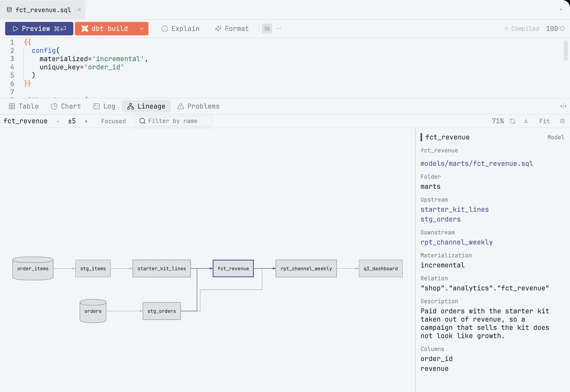Click the dbt build button
This screenshot has height=392, width=570.
105,28
